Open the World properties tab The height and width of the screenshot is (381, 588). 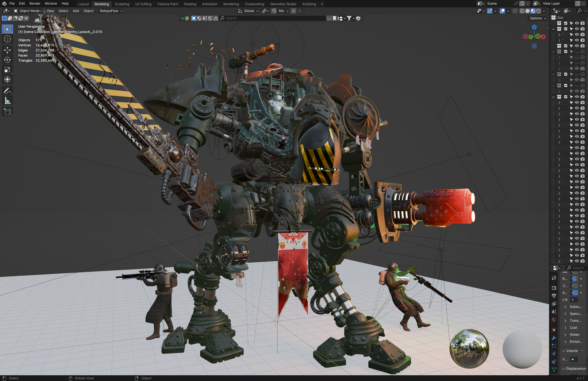coord(554,320)
